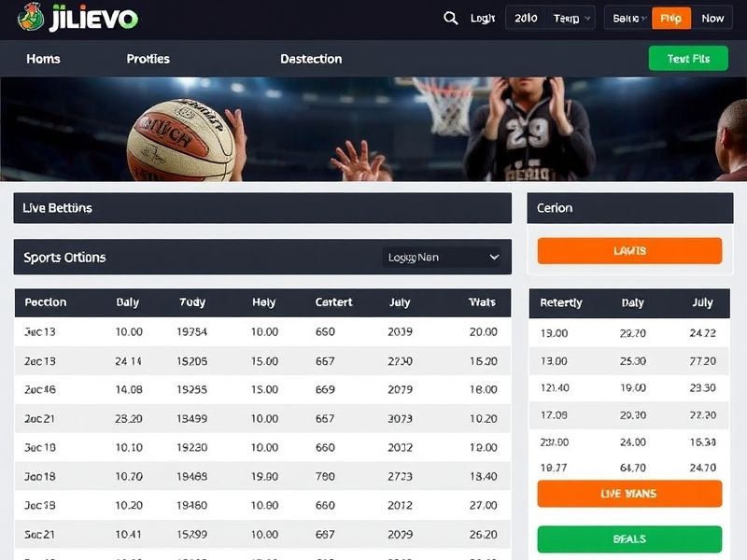Sort by the Cartert column header
The width and height of the screenshot is (747, 560).
coord(333,302)
